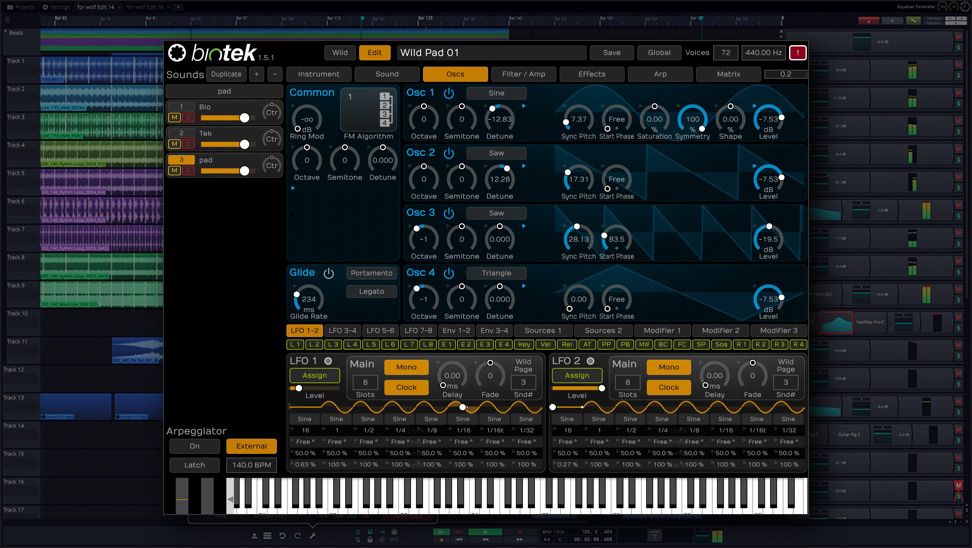972x548 pixels.
Task: Click the Osc 1 Symmetry knob
Action: (692, 118)
